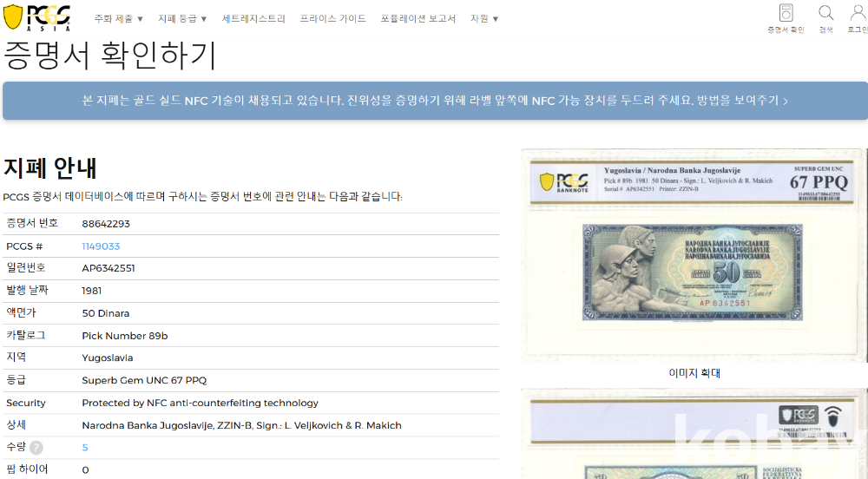Click the 증명서 확인하기 page title
The image size is (868, 479).
pos(110,56)
